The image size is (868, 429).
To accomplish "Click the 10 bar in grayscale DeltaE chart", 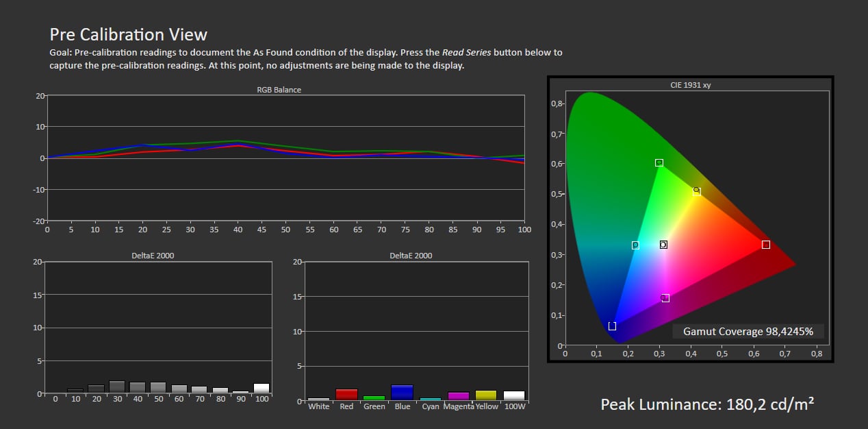I will (75, 391).
